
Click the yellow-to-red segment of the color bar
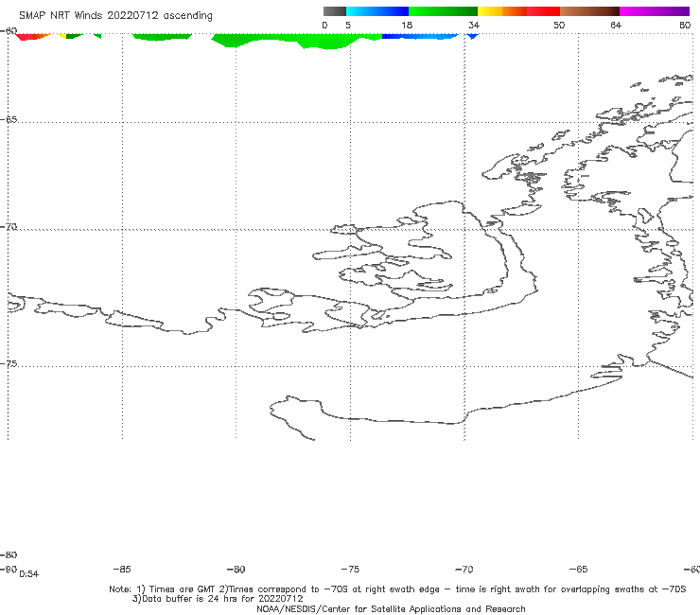pyautogui.click(x=518, y=11)
